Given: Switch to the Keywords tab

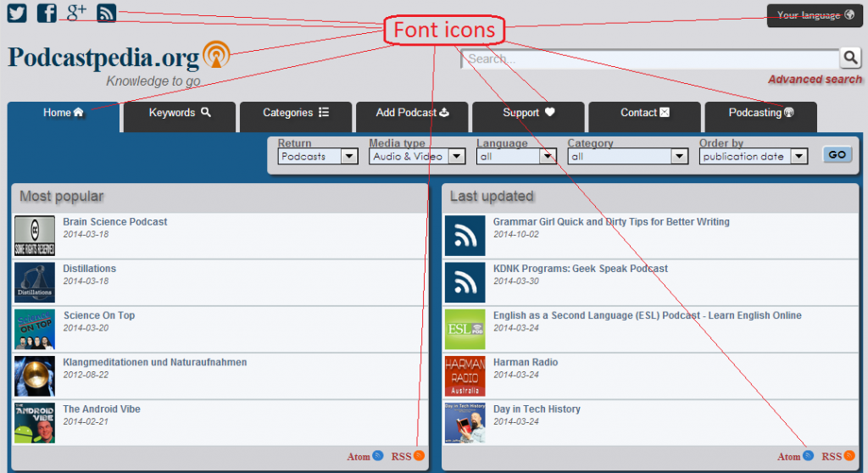Looking at the screenshot, I should point(179,113).
